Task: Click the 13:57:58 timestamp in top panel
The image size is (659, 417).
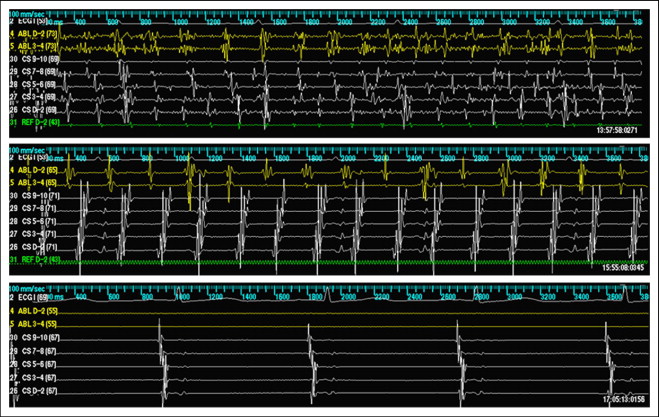Action: 620,131
